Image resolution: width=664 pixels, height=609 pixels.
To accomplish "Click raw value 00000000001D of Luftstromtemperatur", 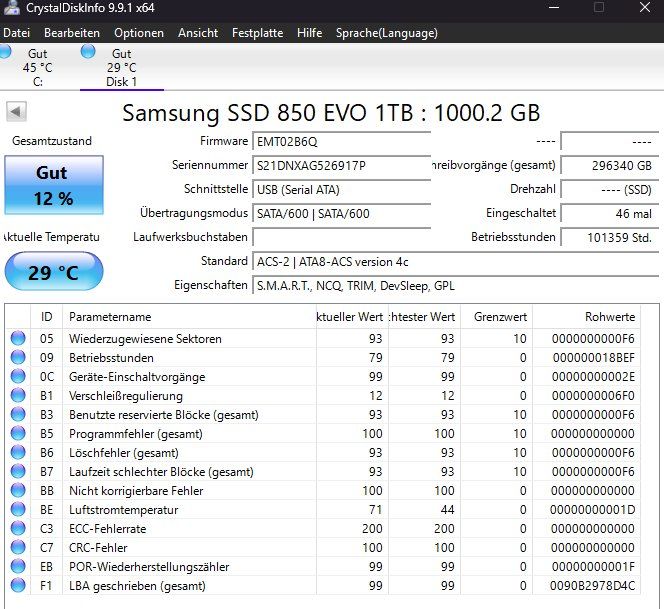I will pyautogui.click(x=592, y=510).
